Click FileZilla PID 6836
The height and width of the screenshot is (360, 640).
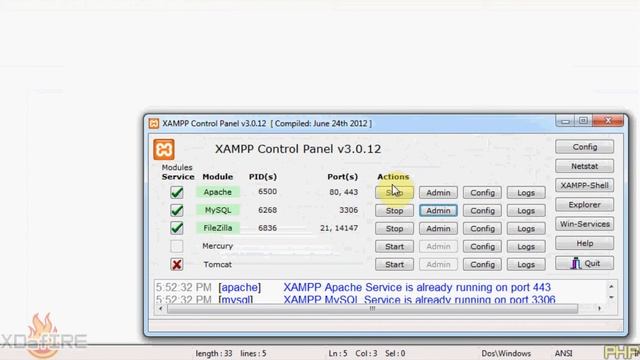[267, 228]
